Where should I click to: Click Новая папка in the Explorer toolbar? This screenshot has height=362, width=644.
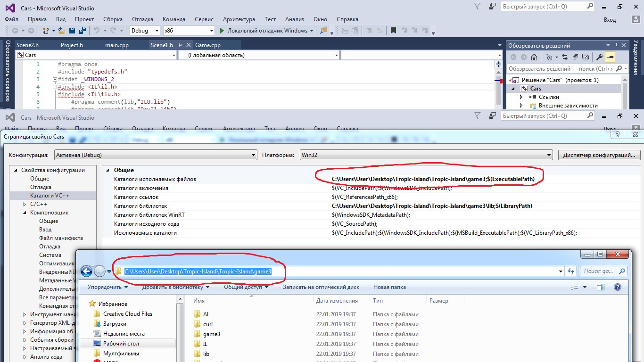pos(389,287)
